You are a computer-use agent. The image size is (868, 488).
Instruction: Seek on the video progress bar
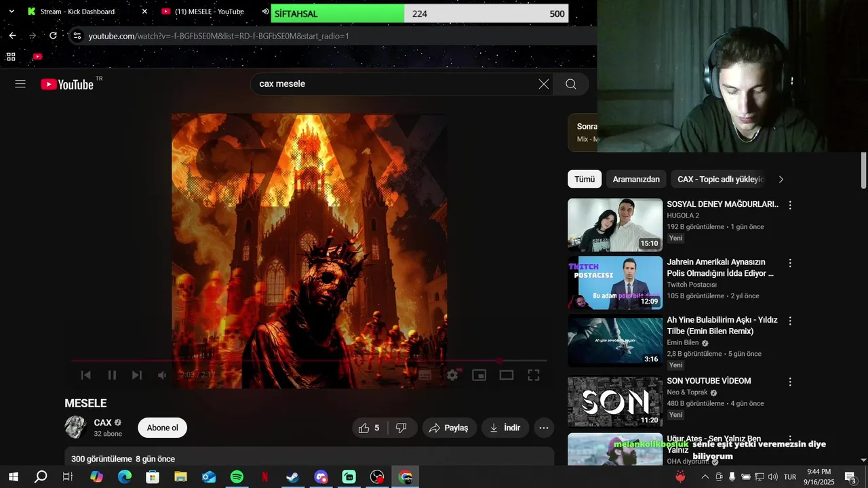tap(309, 361)
